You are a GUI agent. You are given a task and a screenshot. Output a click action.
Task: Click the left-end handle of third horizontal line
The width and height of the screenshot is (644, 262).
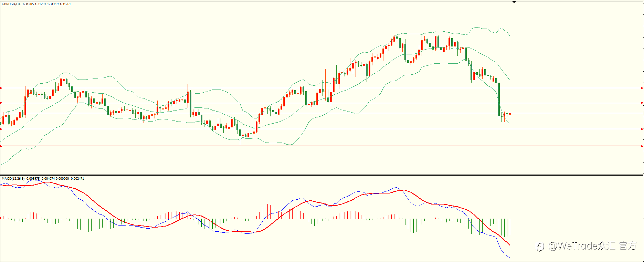coord(1,129)
